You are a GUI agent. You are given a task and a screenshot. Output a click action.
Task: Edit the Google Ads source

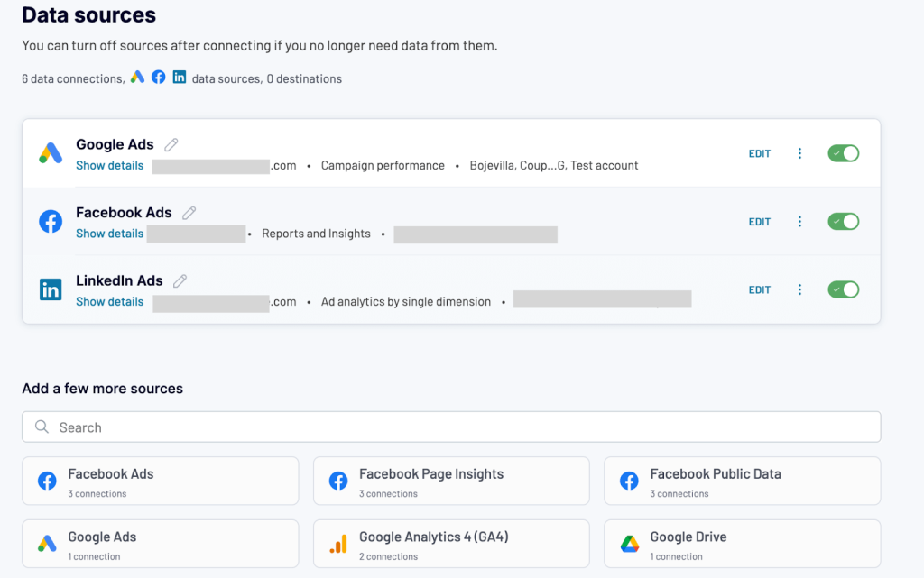coord(760,153)
